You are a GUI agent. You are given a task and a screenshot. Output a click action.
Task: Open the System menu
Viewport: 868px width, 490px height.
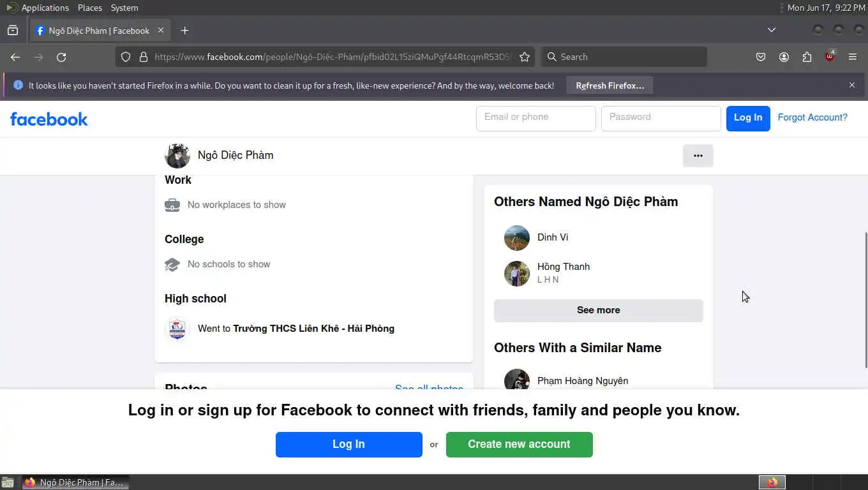pos(124,8)
